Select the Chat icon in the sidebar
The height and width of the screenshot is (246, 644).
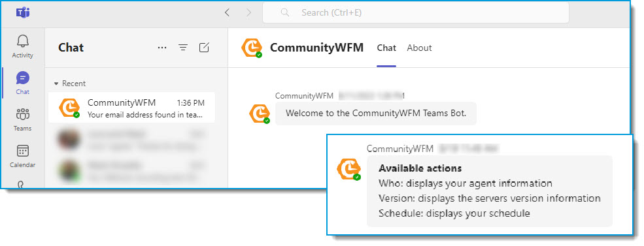point(23,78)
